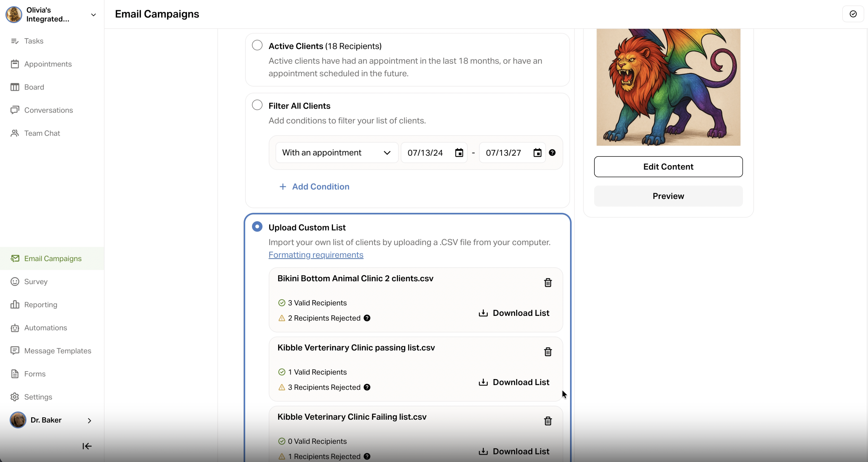
Task: Open With an appointment dropdown
Action: [x=337, y=153]
